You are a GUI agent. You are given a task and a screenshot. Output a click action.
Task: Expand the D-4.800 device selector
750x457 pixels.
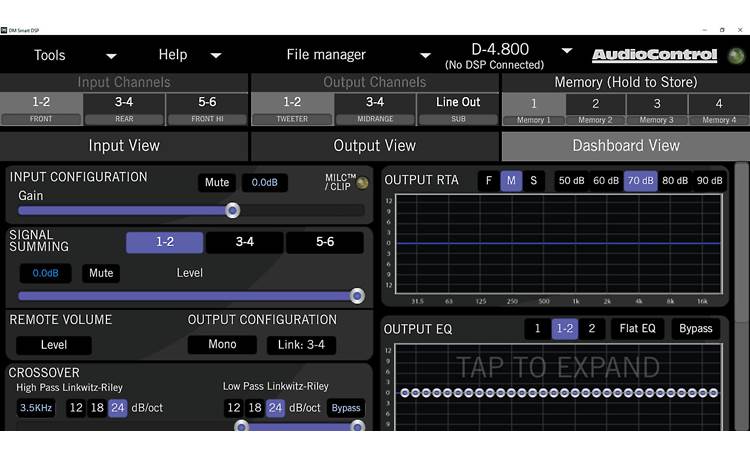tap(567, 51)
